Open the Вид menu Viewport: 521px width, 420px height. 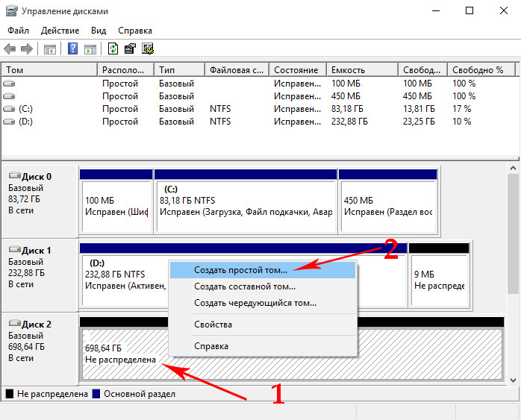pyautogui.click(x=99, y=31)
